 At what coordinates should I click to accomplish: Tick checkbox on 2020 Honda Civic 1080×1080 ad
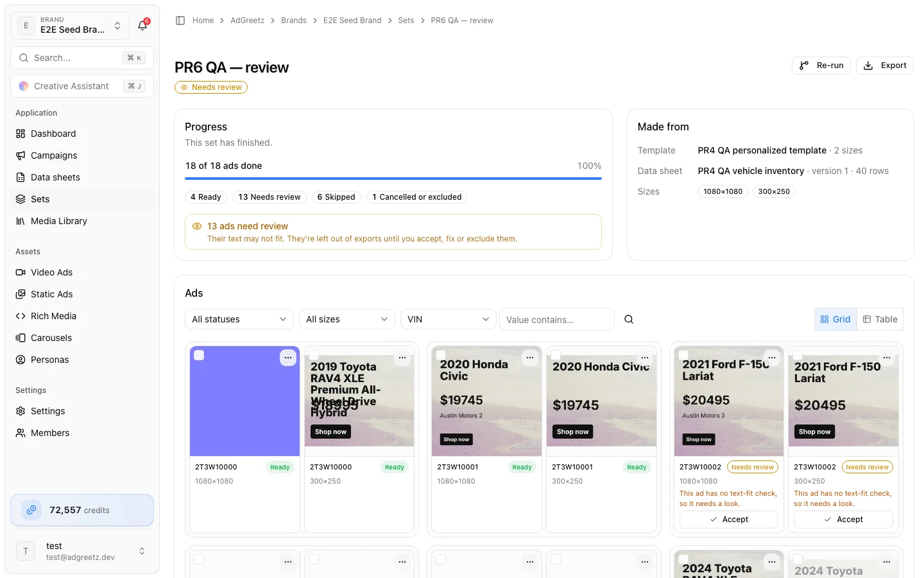441,355
